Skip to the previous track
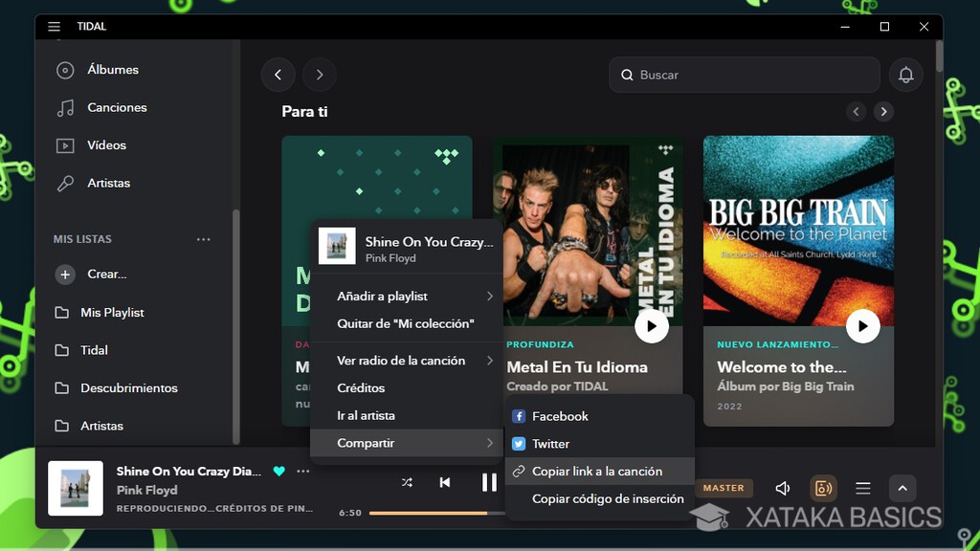Viewport: 980px width, 551px height. [445, 482]
